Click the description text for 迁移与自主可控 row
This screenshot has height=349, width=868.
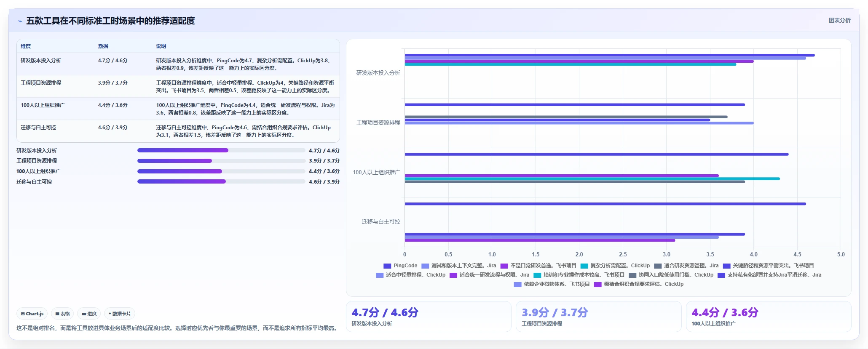tap(243, 131)
